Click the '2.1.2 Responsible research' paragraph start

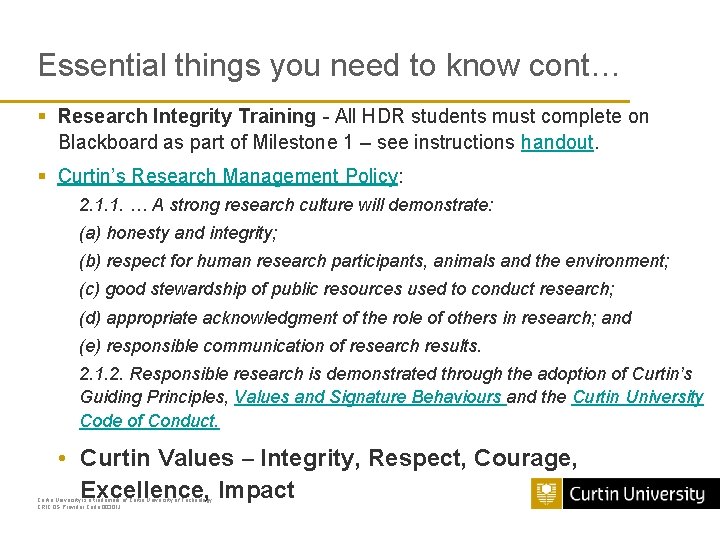pos(386,374)
